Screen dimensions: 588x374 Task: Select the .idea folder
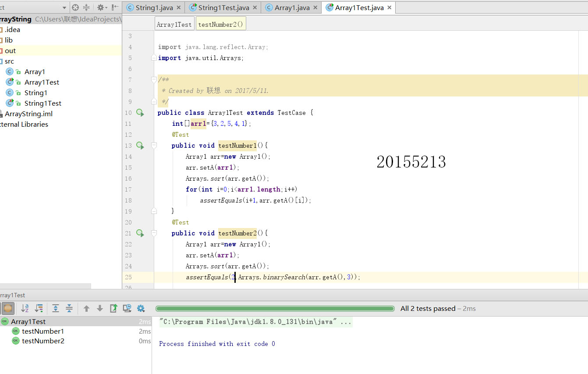tap(12, 30)
